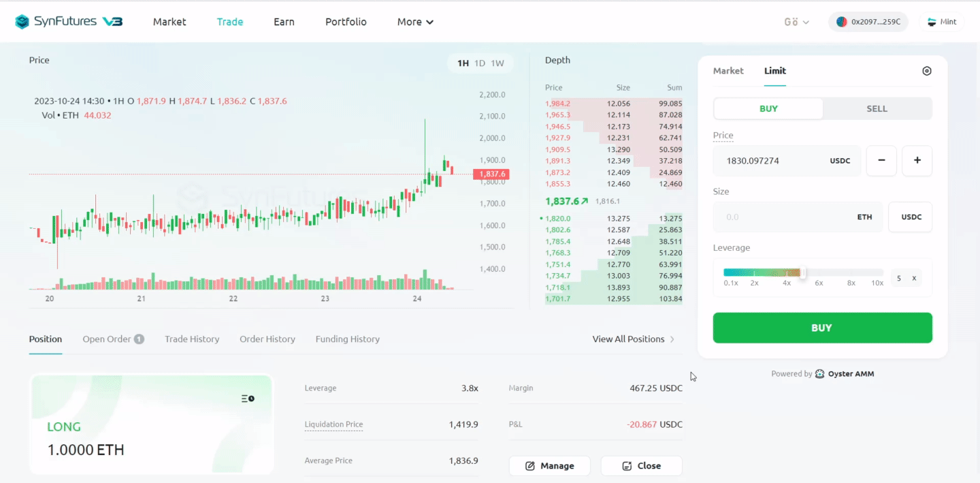The width and height of the screenshot is (980, 483).
Task: Click the Mint button
Action: point(941,22)
